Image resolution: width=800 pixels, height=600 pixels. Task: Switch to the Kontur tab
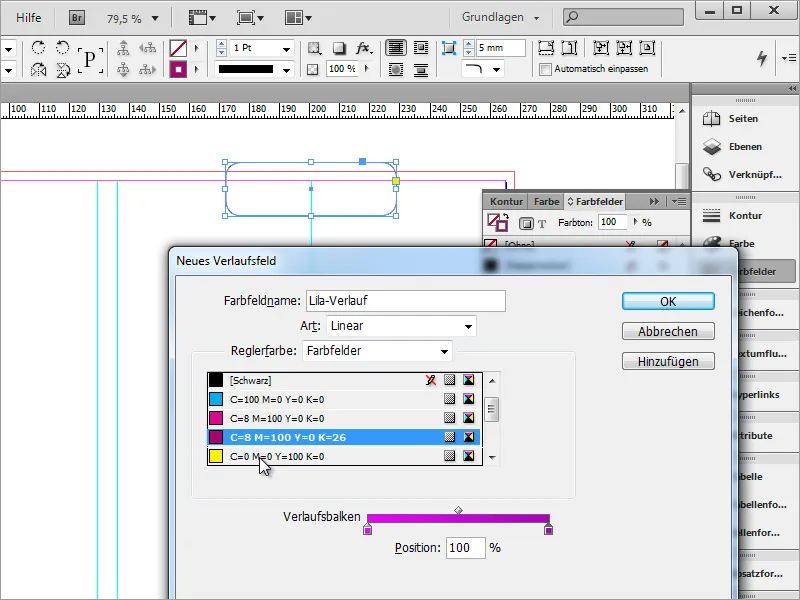pyautogui.click(x=506, y=202)
